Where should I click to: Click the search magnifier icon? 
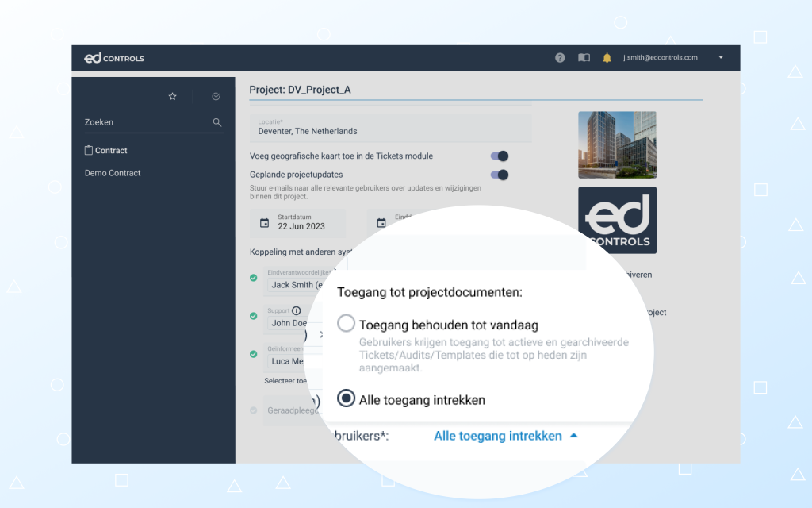pyautogui.click(x=217, y=123)
